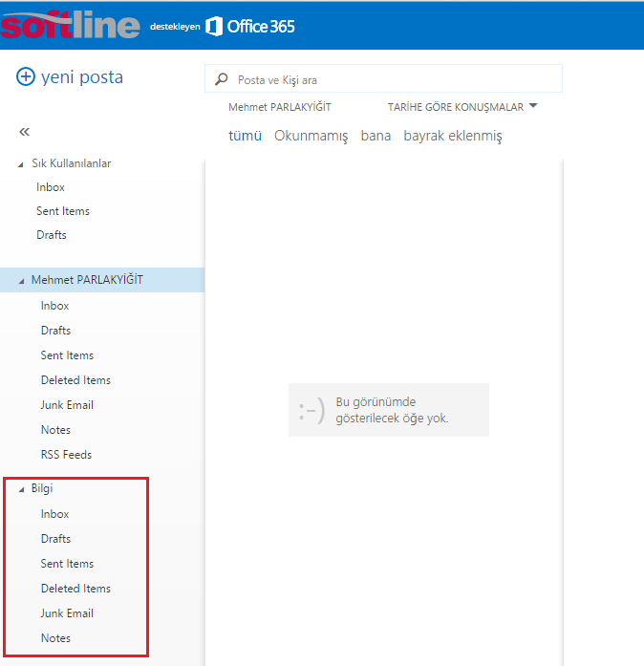Click in the Posta ve Kişi ara field
Image resolution: width=644 pixels, height=666 pixels.
392,80
